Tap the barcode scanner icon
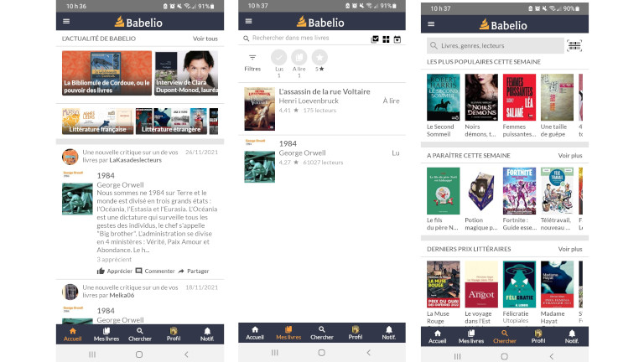This screenshot has width=644, height=362. 574,45
